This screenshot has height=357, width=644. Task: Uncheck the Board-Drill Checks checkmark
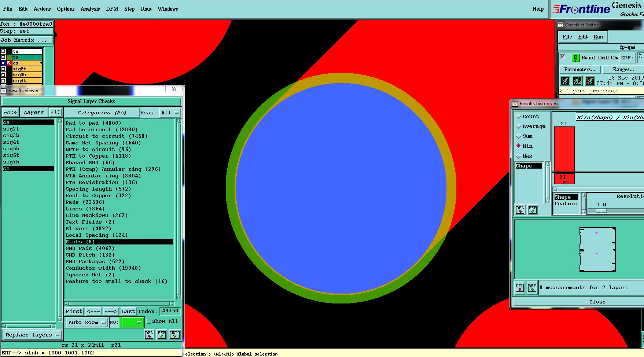(563, 57)
